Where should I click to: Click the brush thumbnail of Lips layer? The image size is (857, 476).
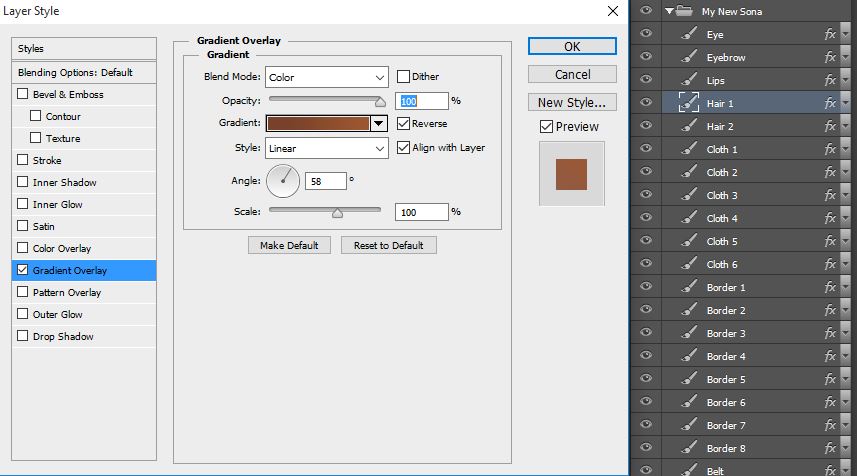pyautogui.click(x=688, y=80)
